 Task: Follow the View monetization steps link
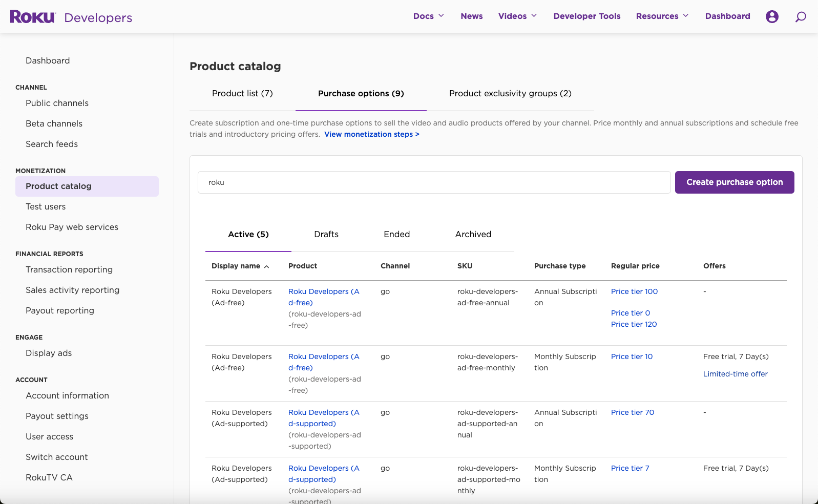pos(371,135)
